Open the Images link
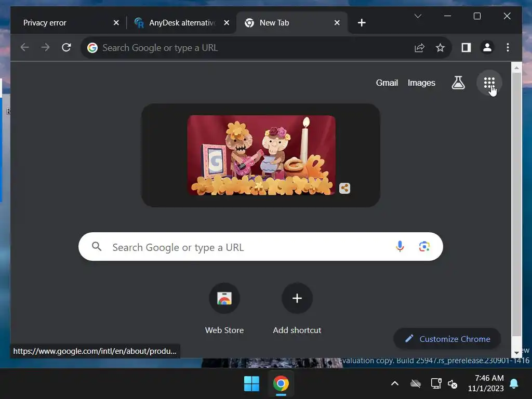The image size is (532, 399). (421, 83)
